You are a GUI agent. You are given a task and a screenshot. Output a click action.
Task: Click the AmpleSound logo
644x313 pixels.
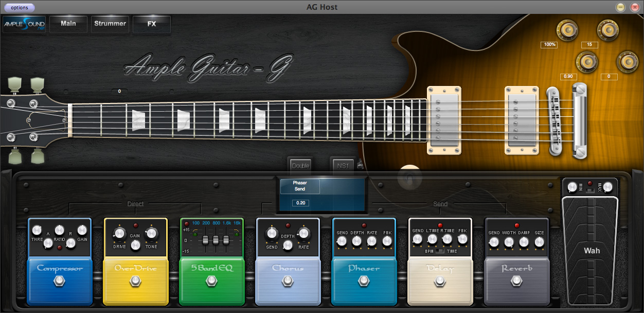pyautogui.click(x=24, y=24)
